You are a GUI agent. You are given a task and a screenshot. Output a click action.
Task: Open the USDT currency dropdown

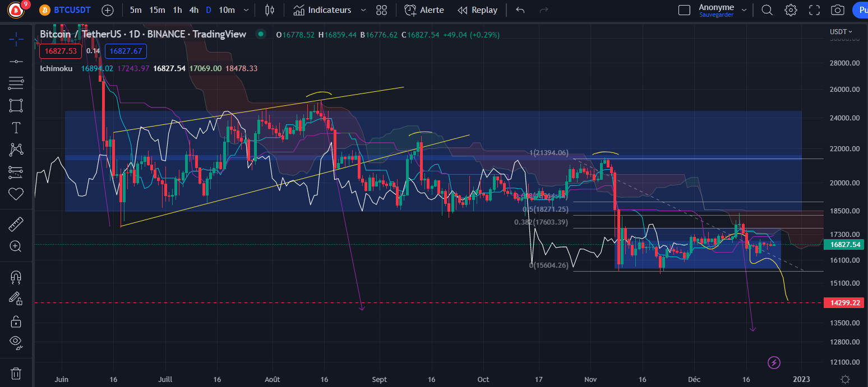[841, 32]
